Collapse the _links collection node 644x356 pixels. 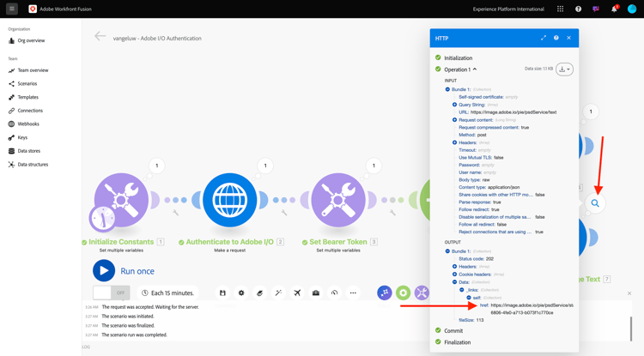tap(462, 290)
